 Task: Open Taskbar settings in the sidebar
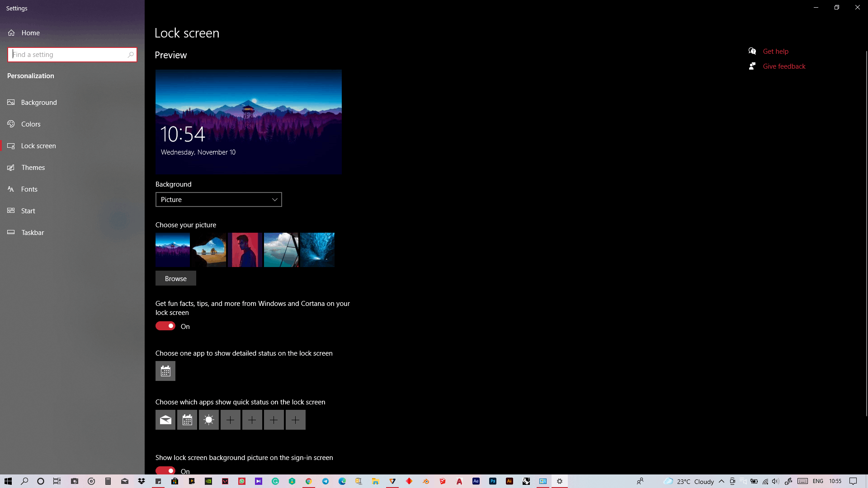[33, 233]
